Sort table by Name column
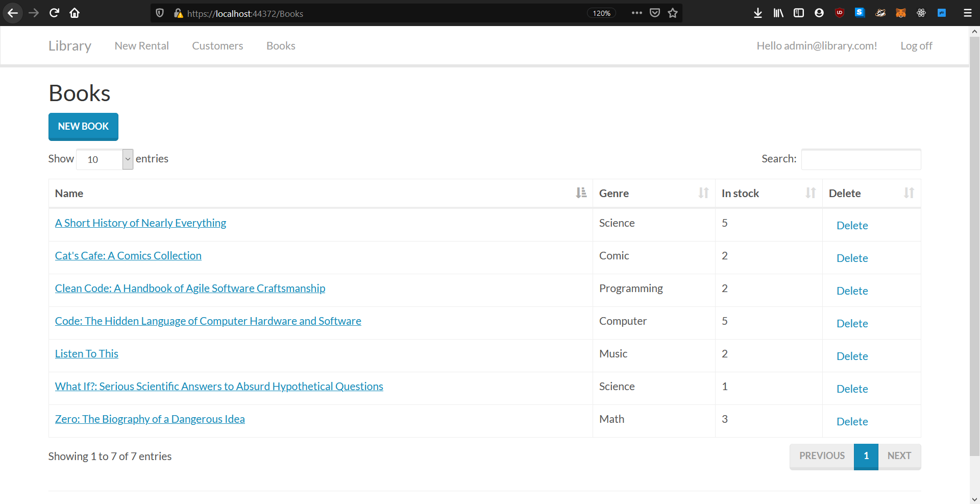The width and height of the screenshot is (980, 504). click(x=321, y=194)
